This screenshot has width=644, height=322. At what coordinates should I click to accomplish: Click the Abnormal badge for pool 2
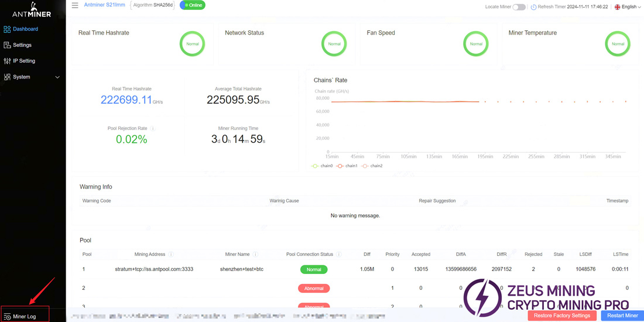click(314, 288)
